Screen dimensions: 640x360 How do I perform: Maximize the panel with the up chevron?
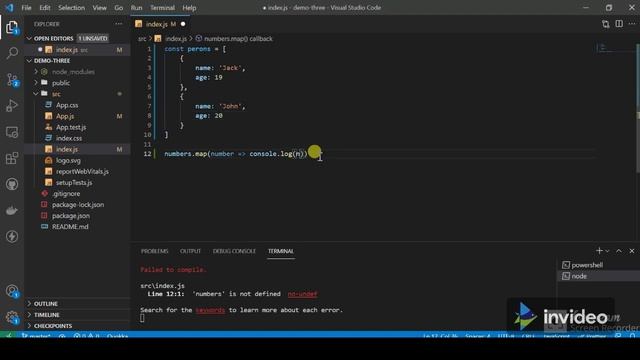point(619,251)
